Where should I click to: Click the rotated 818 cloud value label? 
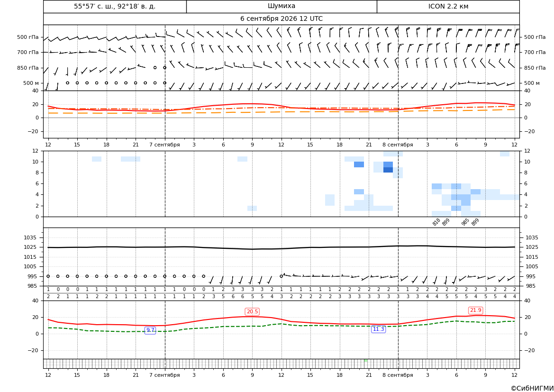click(436, 222)
